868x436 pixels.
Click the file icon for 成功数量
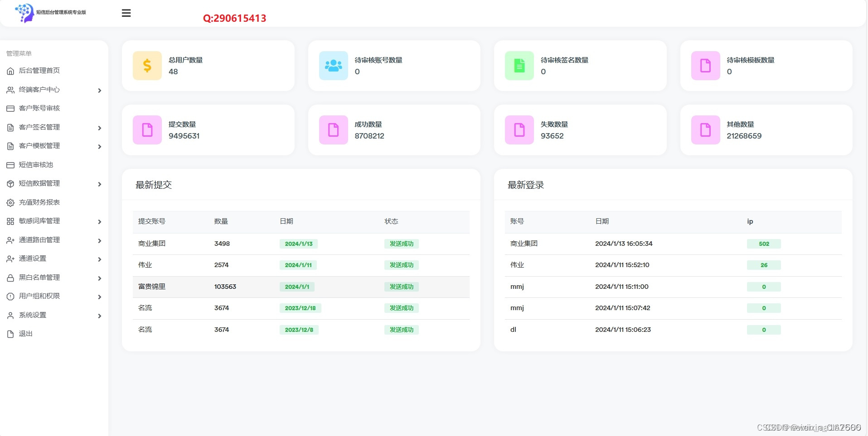(x=334, y=130)
